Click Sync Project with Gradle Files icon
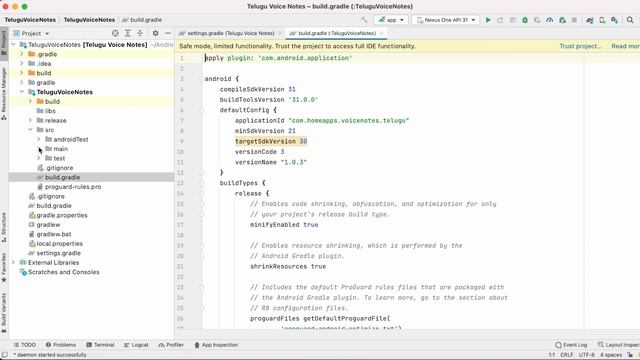 [589, 20]
